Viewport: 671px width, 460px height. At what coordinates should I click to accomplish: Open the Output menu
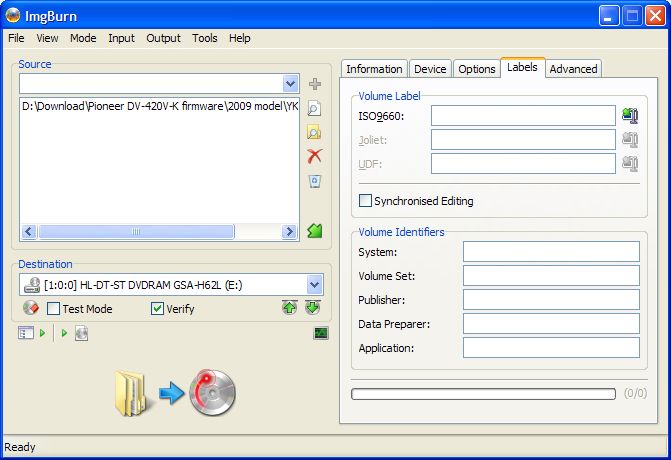click(x=163, y=38)
